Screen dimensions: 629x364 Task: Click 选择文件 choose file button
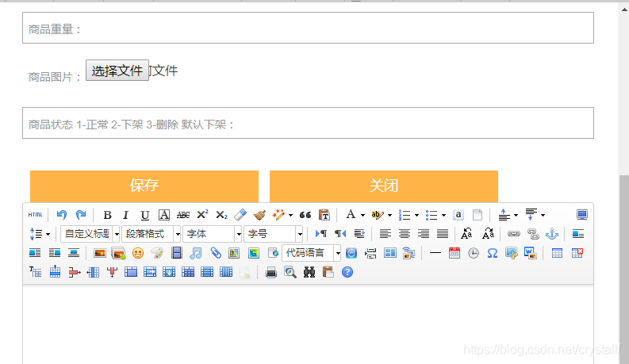(x=117, y=71)
